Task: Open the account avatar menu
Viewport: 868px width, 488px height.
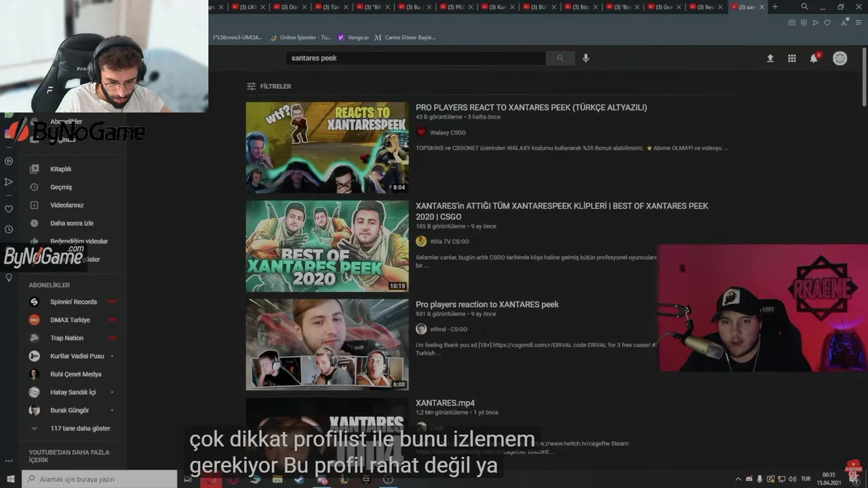Action: [x=840, y=58]
